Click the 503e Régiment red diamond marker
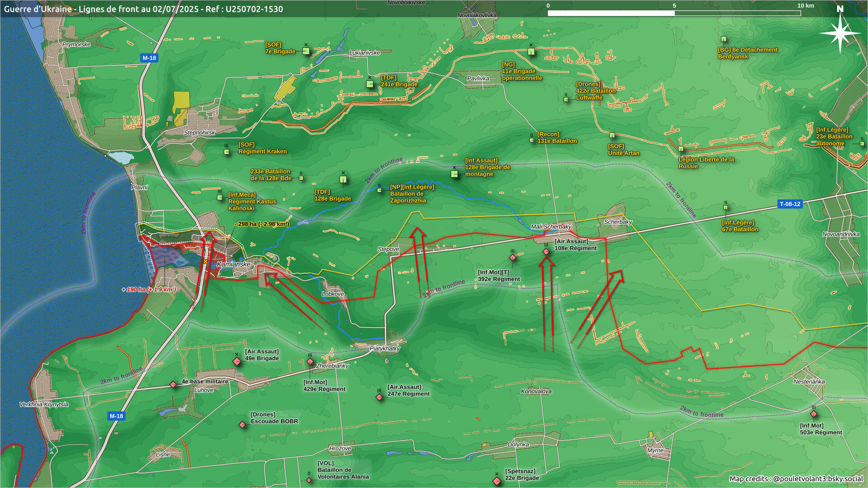The width and height of the screenshot is (868, 488). click(x=814, y=414)
